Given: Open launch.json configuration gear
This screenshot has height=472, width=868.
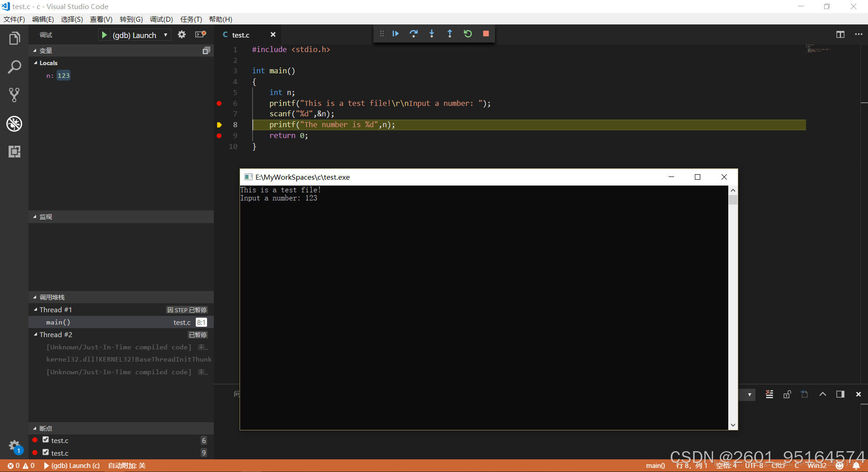Looking at the screenshot, I should pos(182,35).
